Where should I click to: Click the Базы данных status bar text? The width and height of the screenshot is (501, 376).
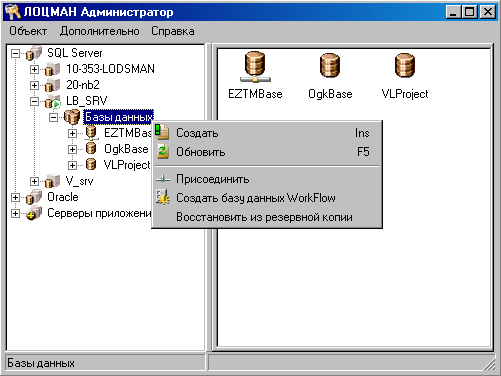point(41,363)
